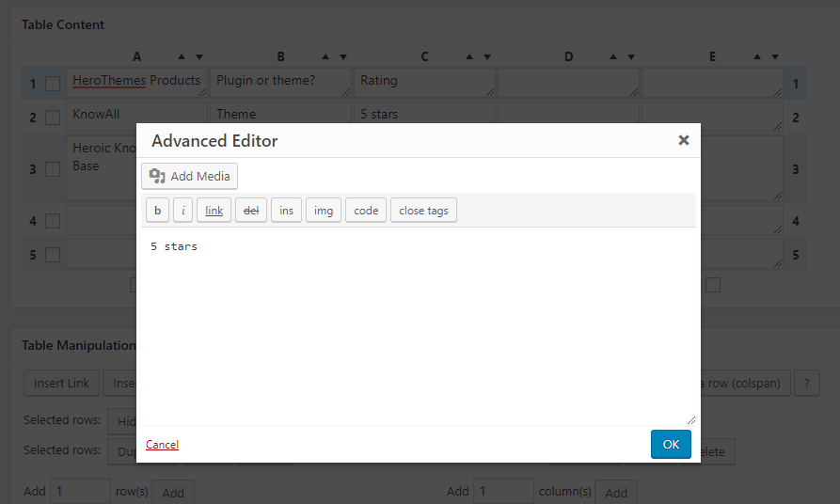
Task: Insert a link using the link button
Action: tap(214, 211)
